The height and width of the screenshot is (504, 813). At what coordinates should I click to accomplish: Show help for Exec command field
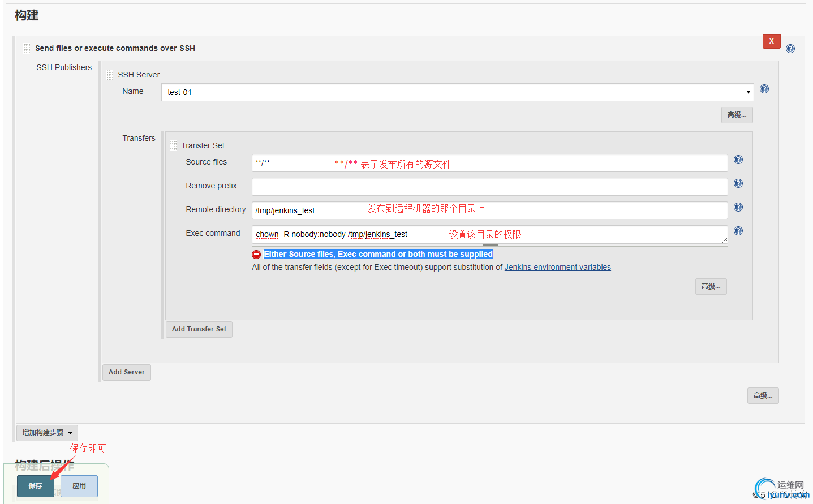[738, 231]
